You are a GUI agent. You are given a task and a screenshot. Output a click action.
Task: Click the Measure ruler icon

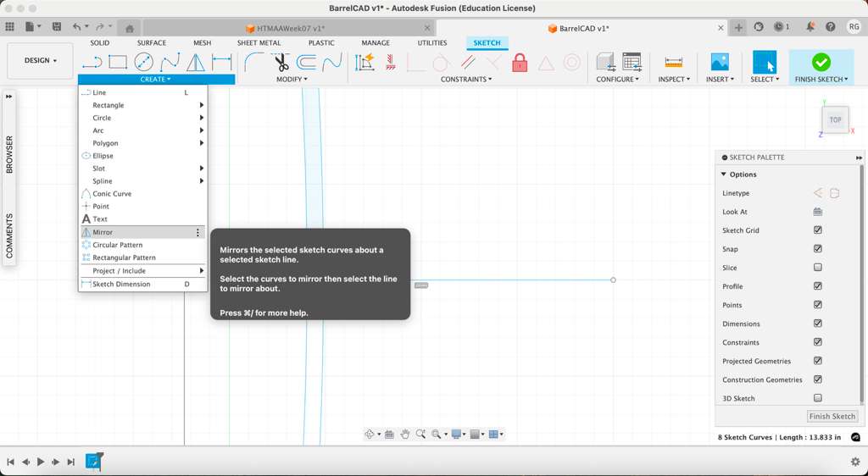673,62
